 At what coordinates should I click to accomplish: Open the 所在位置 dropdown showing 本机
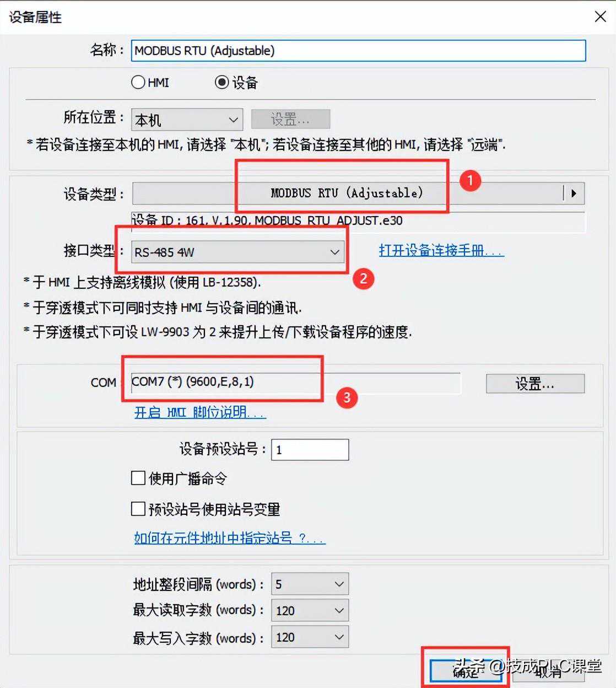(187, 120)
